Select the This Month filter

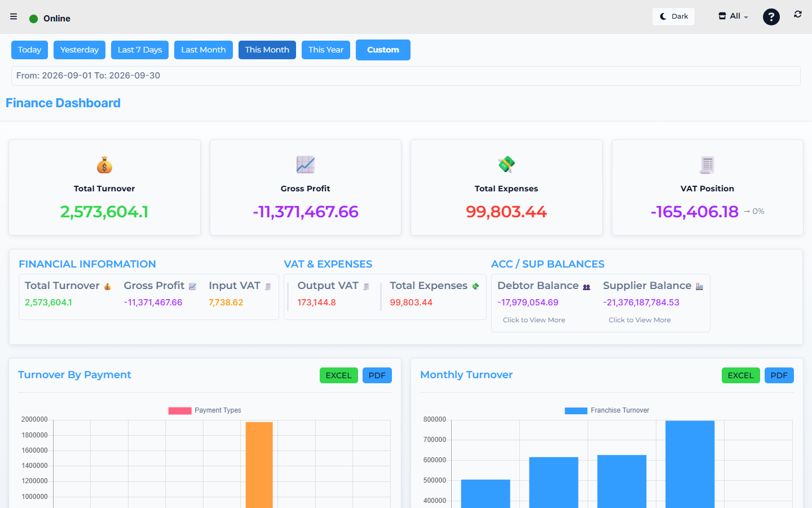(x=267, y=50)
